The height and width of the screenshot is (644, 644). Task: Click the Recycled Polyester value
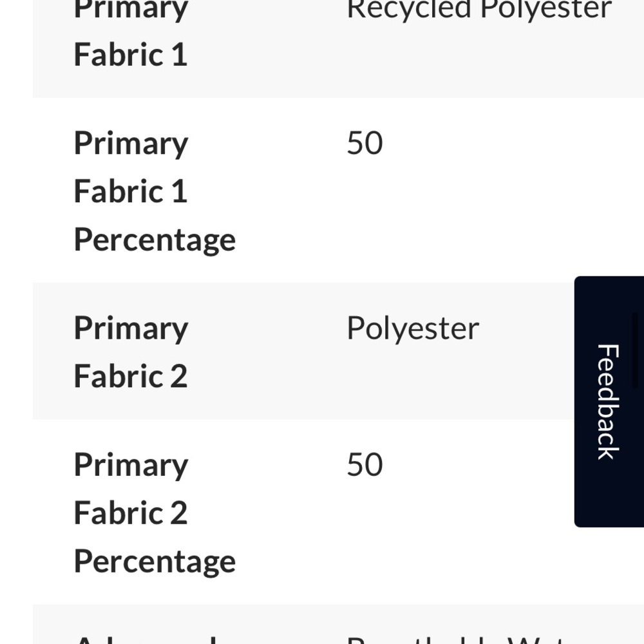tap(478, 9)
